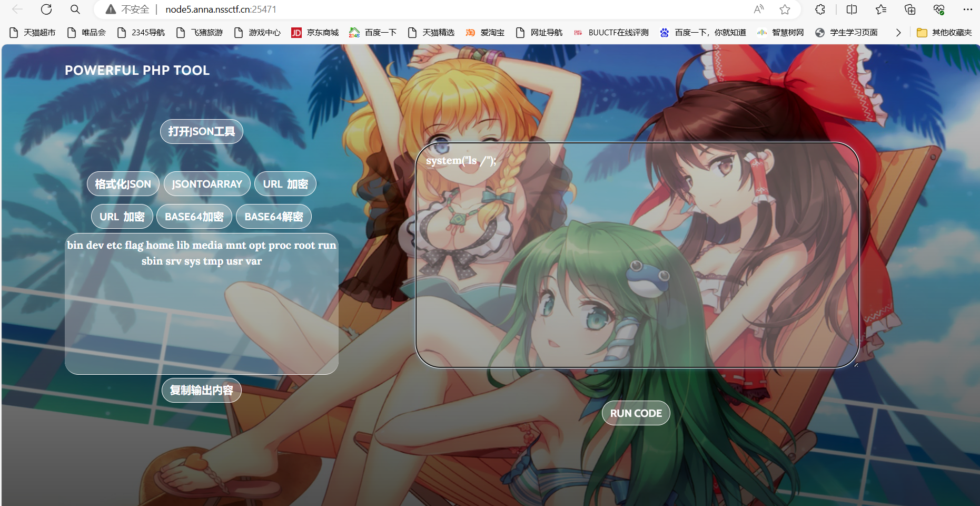Open the 天猫超市 bookmark

click(x=33, y=33)
